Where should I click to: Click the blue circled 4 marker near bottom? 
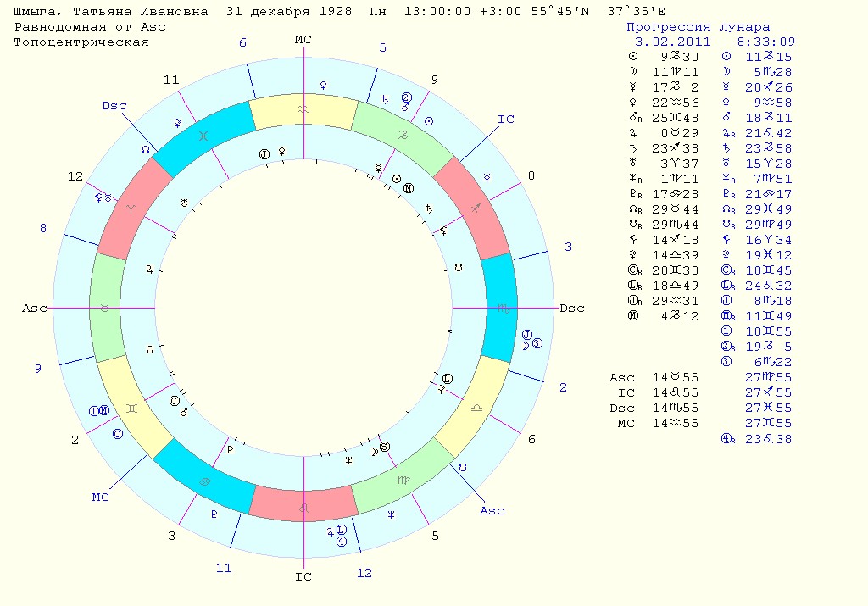(342, 542)
